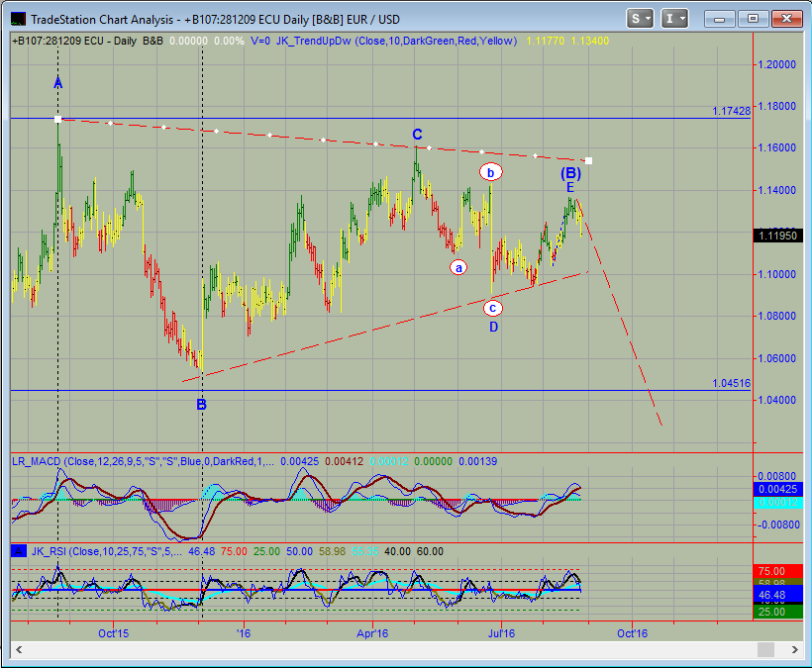Click the (B) wave label
The height and width of the screenshot is (668, 812).
pyautogui.click(x=570, y=173)
